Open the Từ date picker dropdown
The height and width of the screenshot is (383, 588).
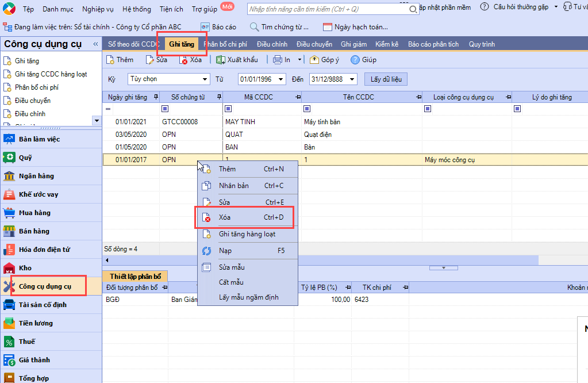coord(281,79)
